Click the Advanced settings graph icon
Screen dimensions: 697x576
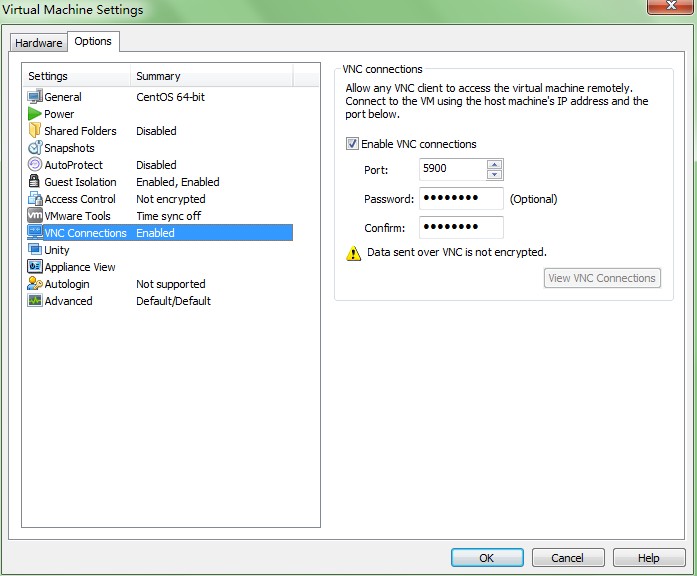click(x=35, y=300)
